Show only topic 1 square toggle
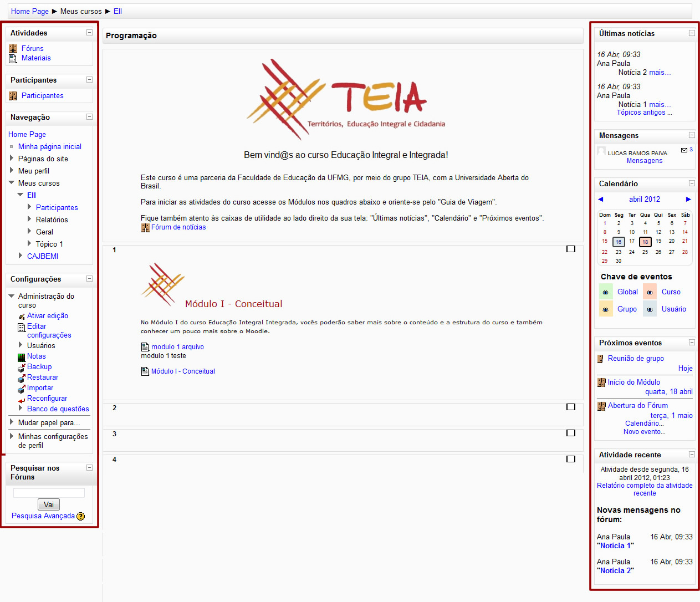700x602 pixels. pos(571,249)
